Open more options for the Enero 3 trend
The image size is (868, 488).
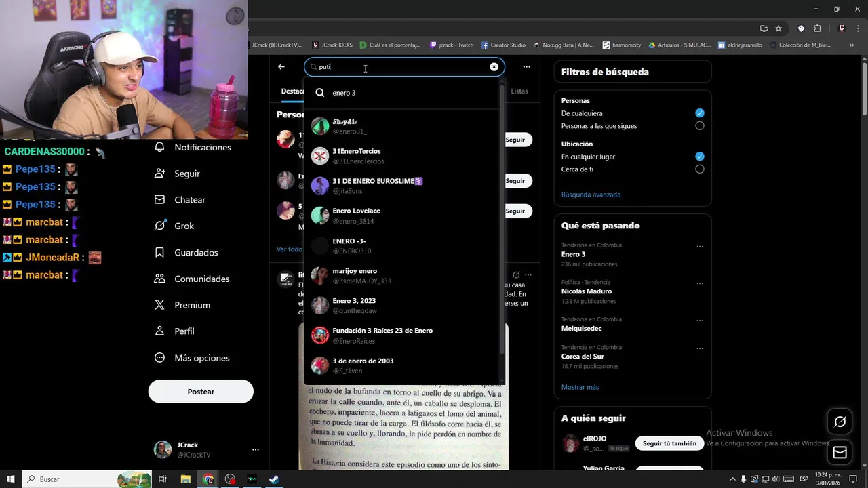pos(700,246)
